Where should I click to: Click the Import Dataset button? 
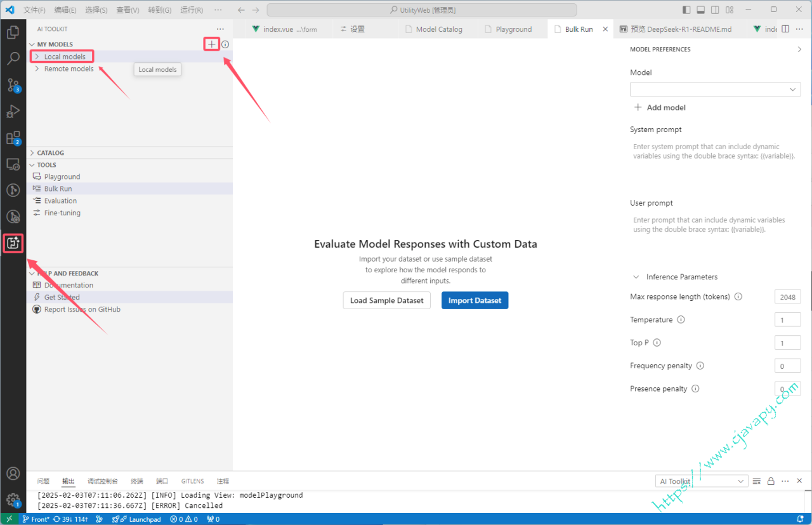(475, 300)
